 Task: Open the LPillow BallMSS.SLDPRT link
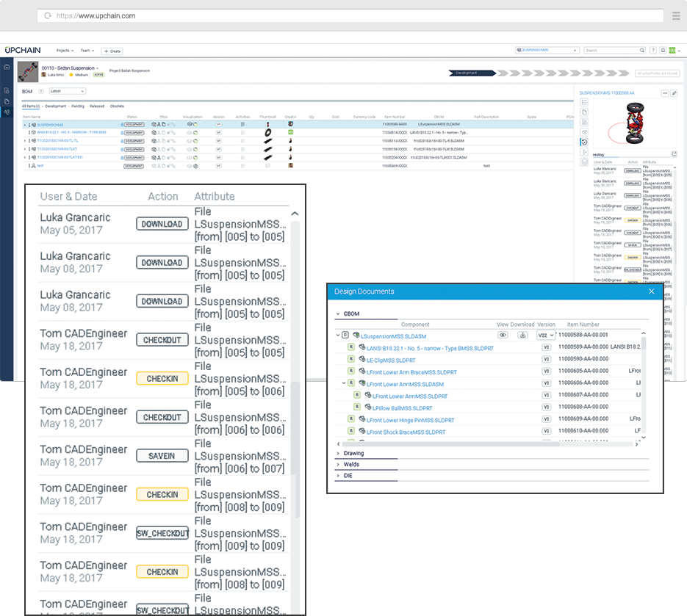tap(402, 408)
